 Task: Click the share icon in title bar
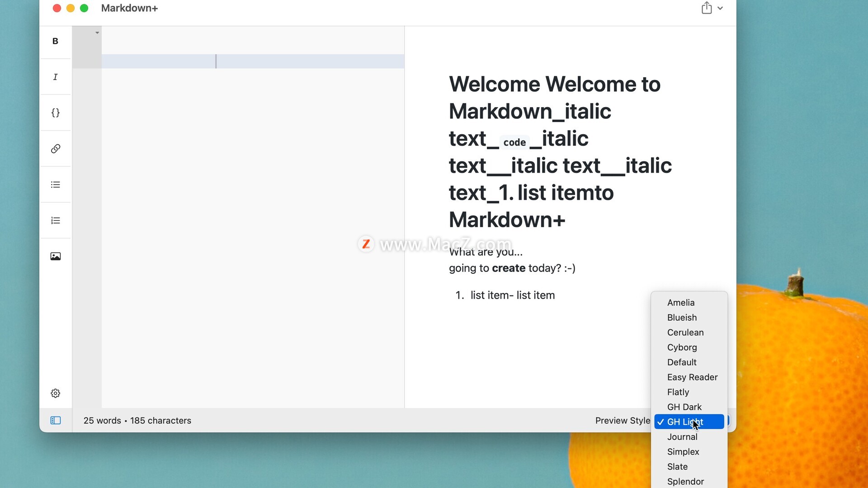coord(707,8)
